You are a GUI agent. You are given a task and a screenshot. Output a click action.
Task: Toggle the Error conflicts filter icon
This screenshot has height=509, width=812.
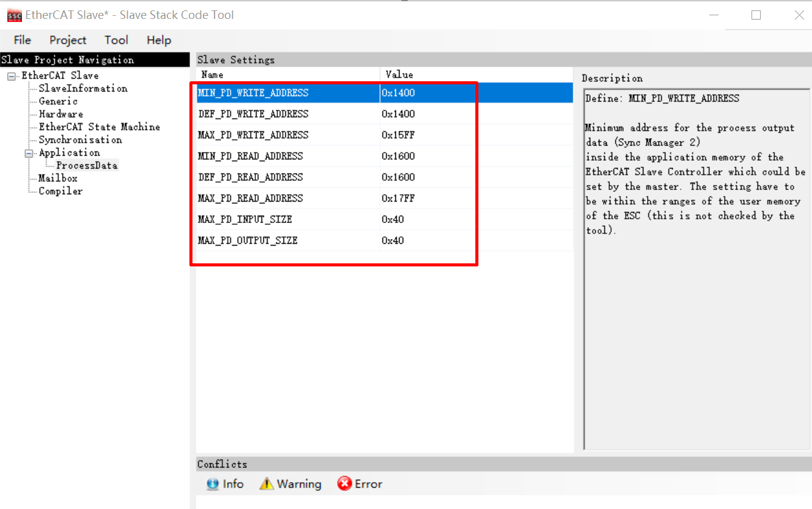345,484
